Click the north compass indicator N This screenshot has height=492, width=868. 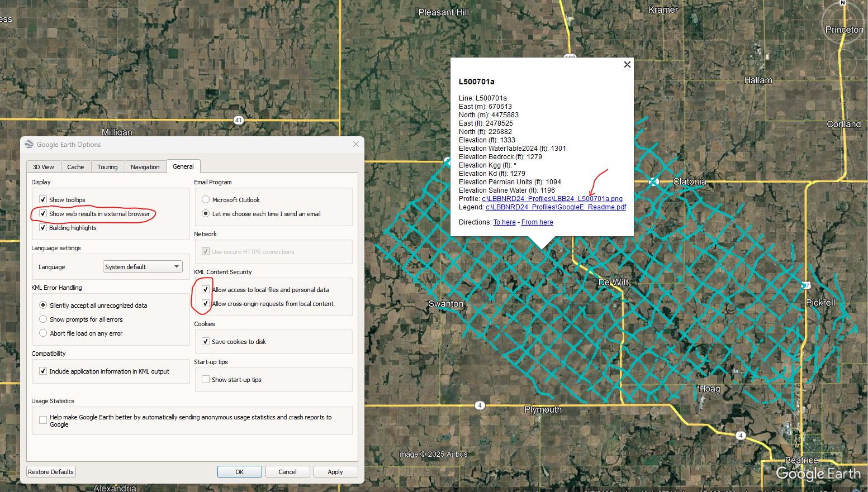pyautogui.click(x=843, y=3)
